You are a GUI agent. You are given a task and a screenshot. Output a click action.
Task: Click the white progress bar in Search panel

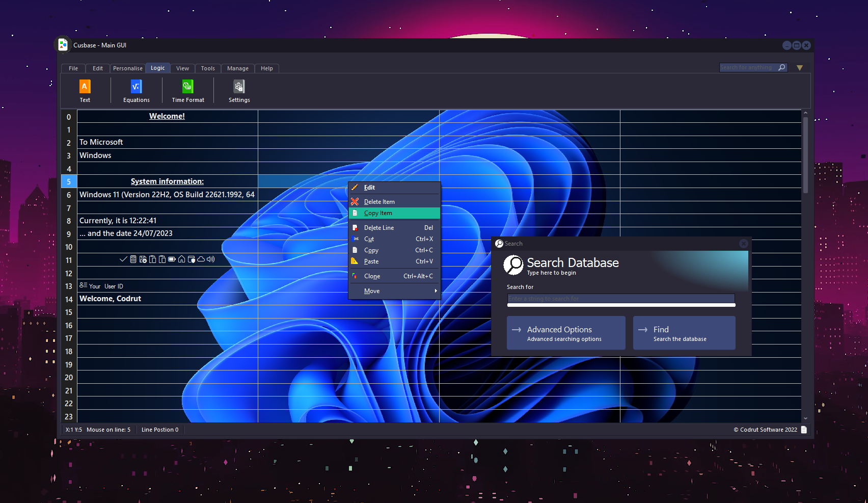coord(621,305)
